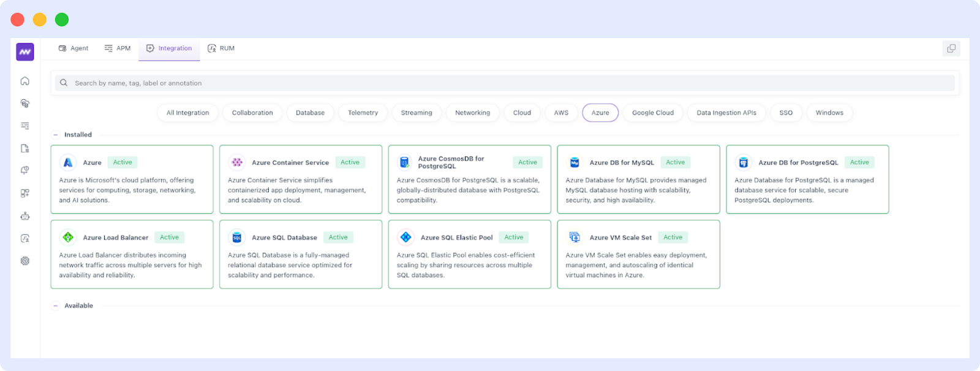Collapse the Available section
Screen dimensions: 980x371
56,305
